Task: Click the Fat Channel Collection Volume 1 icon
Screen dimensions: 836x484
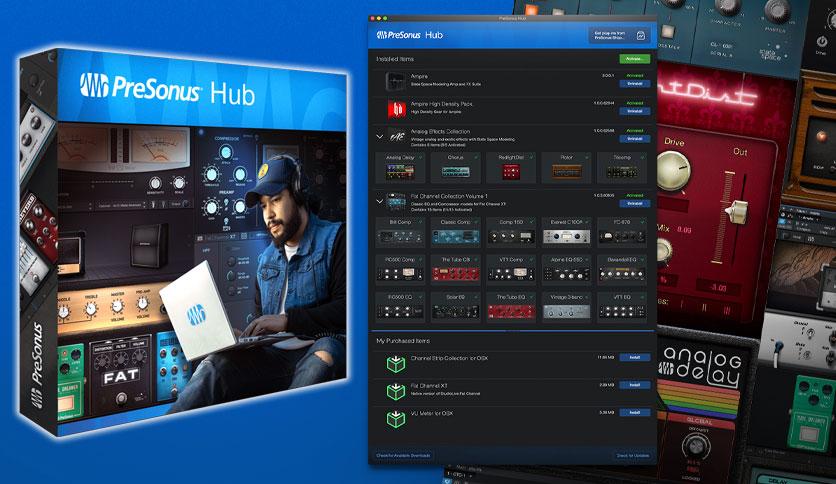Action: coord(396,201)
